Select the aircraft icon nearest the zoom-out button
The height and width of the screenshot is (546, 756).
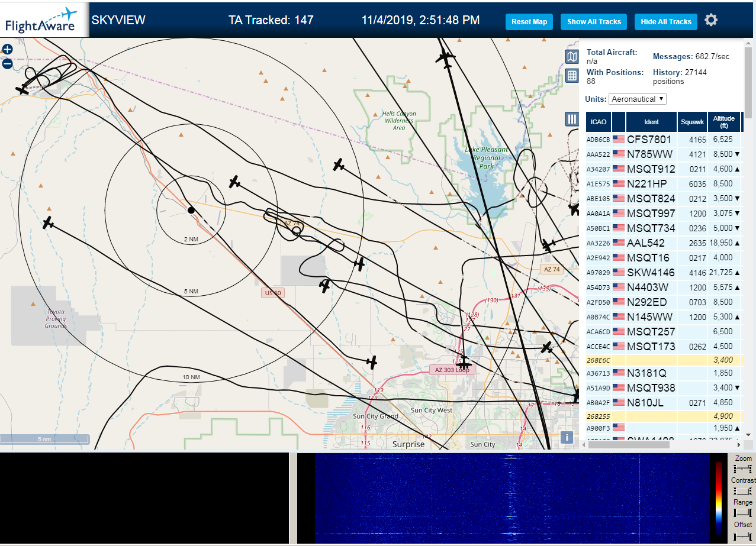coord(22,89)
